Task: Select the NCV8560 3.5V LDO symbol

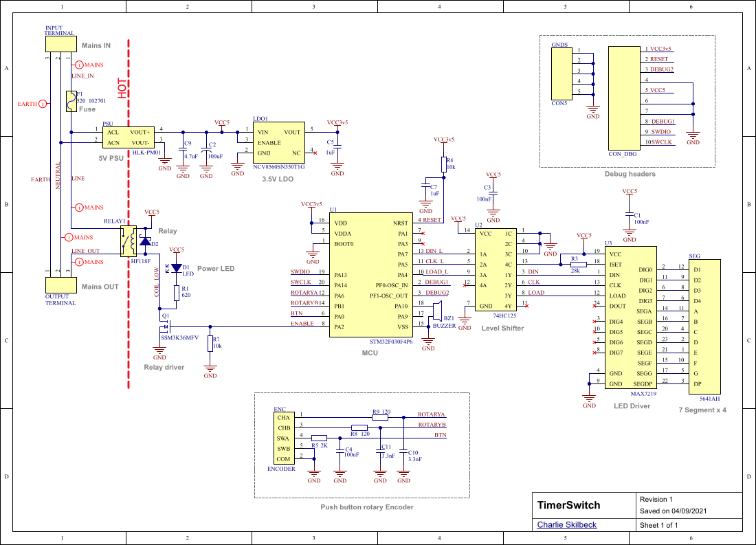Action: (x=278, y=142)
